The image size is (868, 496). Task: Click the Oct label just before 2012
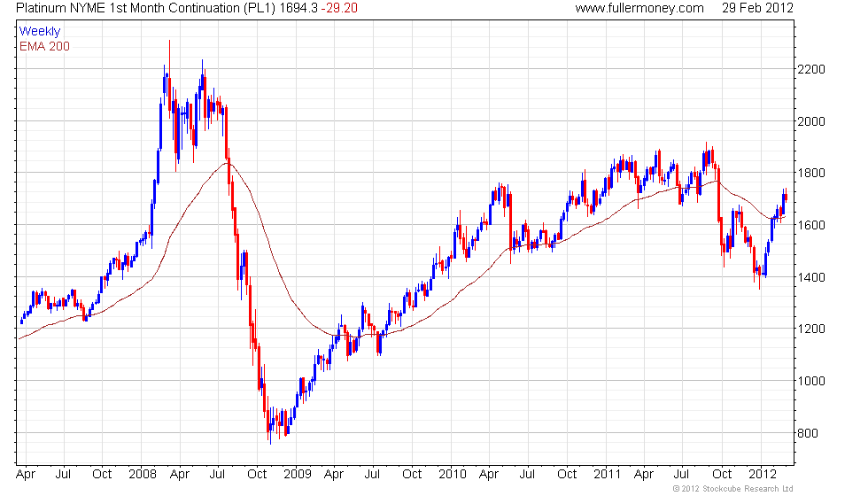click(x=722, y=475)
